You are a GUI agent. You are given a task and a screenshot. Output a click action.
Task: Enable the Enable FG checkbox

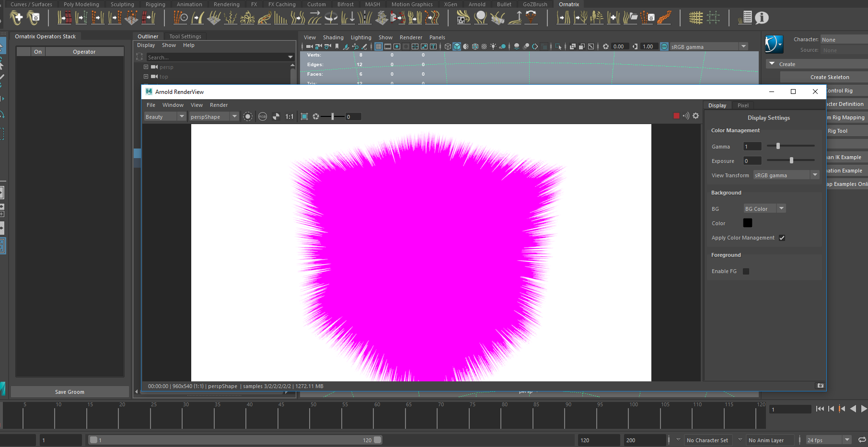(x=746, y=272)
